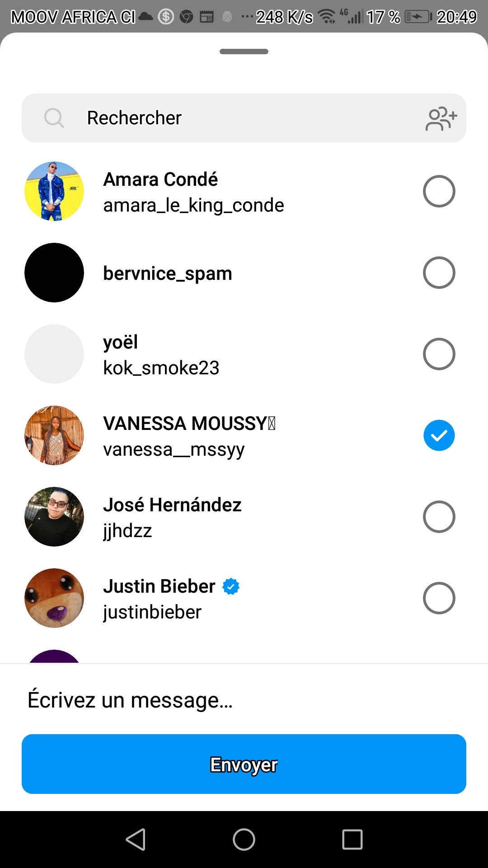Image resolution: width=488 pixels, height=868 pixels.
Task: Tap the create group icon in search bar
Action: coord(441,118)
